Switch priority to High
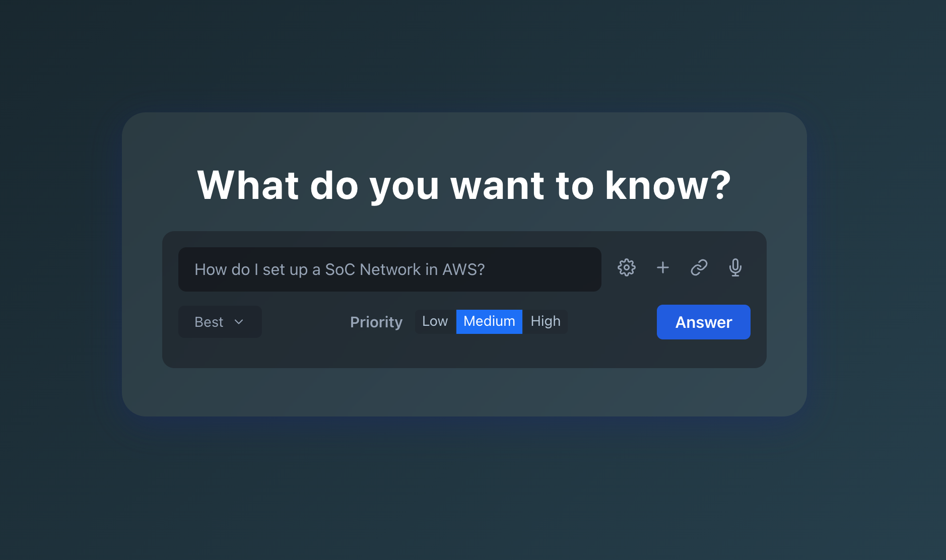This screenshot has width=946, height=560. (545, 321)
